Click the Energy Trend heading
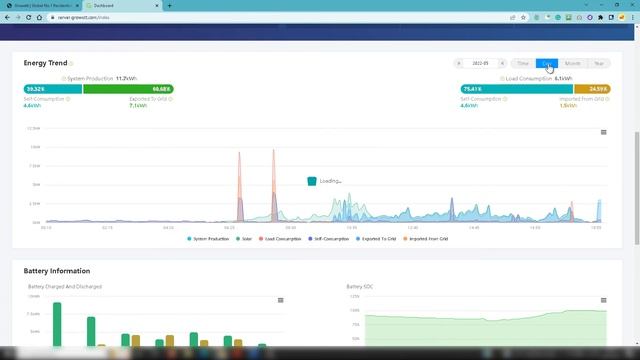The height and width of the screenshot is (360, 640). point(45,63)
